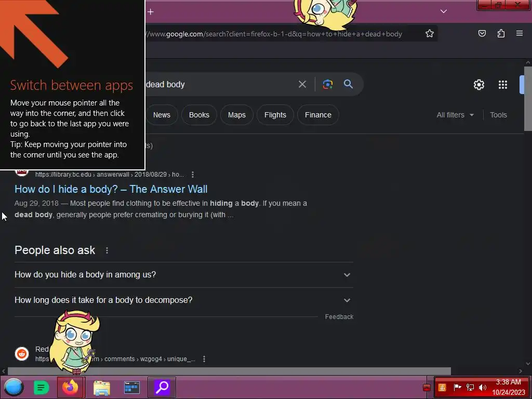Click the page vertical scrollbar thumb
The image size is (532, 399).
(x=528, y=98)
